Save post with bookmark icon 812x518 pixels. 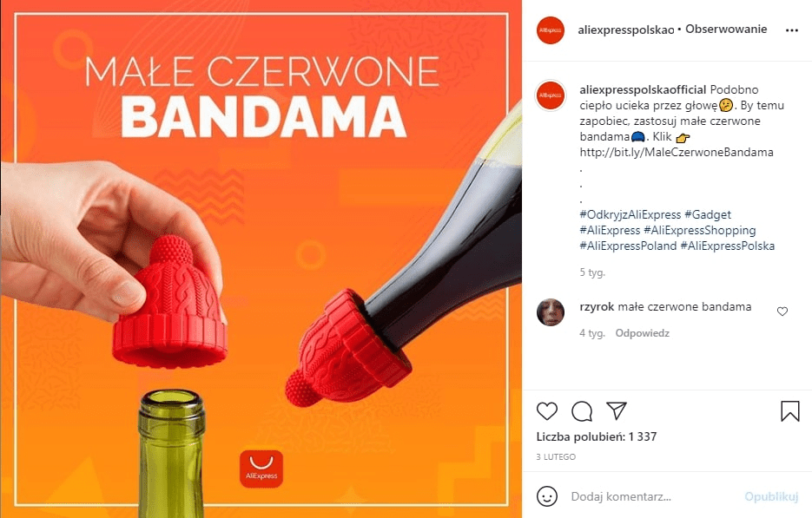coord(789,411)
